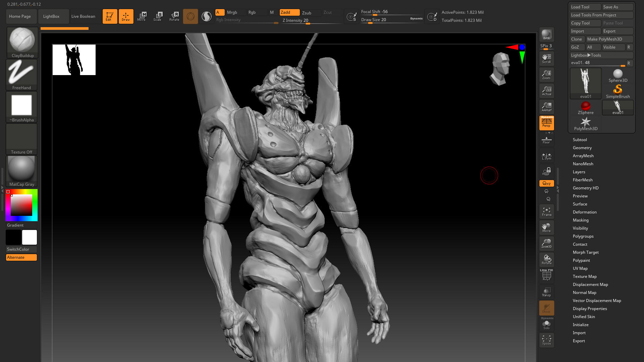Expand the Subtool palette section
The image size is (644, 362).
tap(580, 140)
